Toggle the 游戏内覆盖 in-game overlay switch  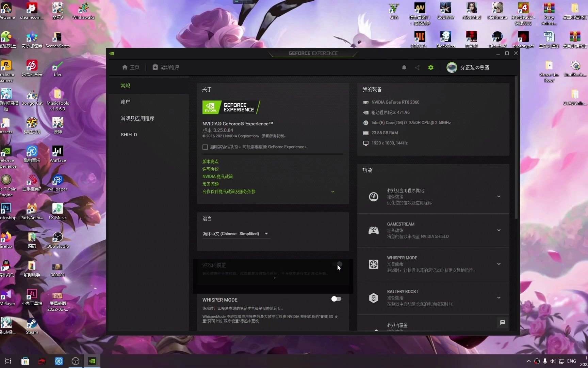pos(337,264)
